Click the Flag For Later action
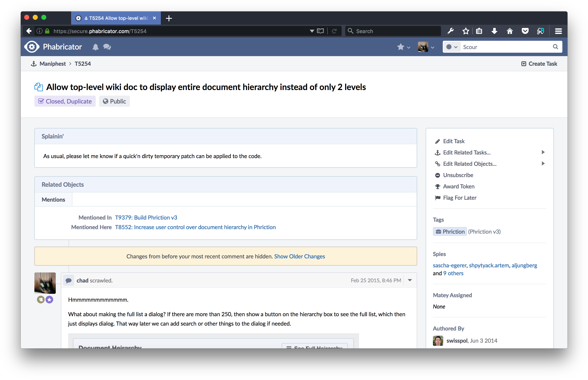Image resolution: width=588 pixels, height=380 pixels. 459,198
